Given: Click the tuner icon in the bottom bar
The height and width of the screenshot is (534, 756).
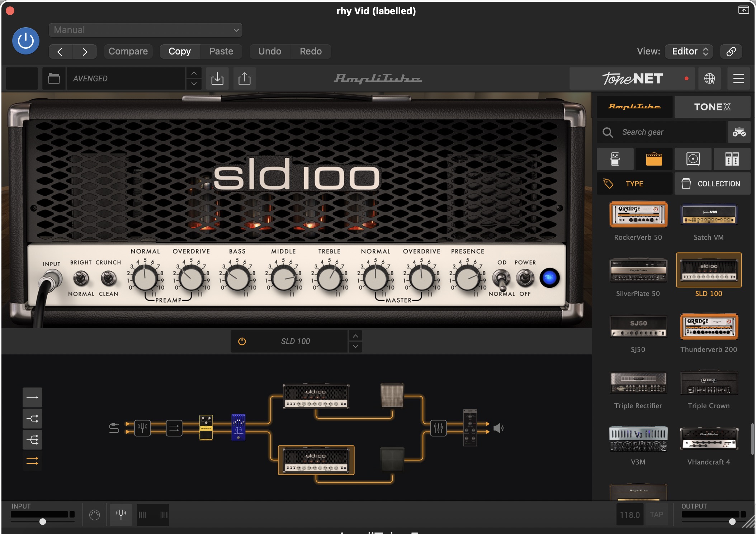Looking at the screenshot, I should click(x=121, y=515).
